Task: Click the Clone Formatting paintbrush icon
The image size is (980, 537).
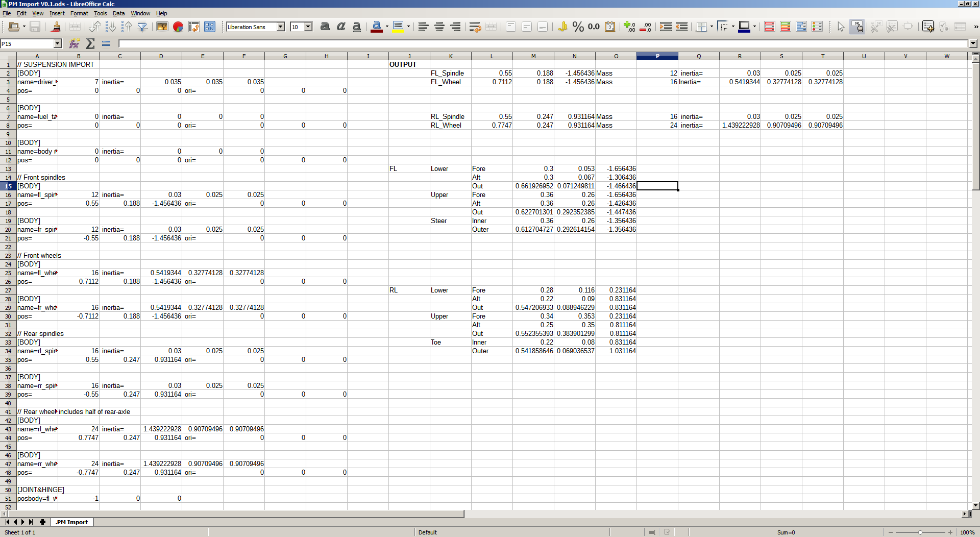Action: 56,27
